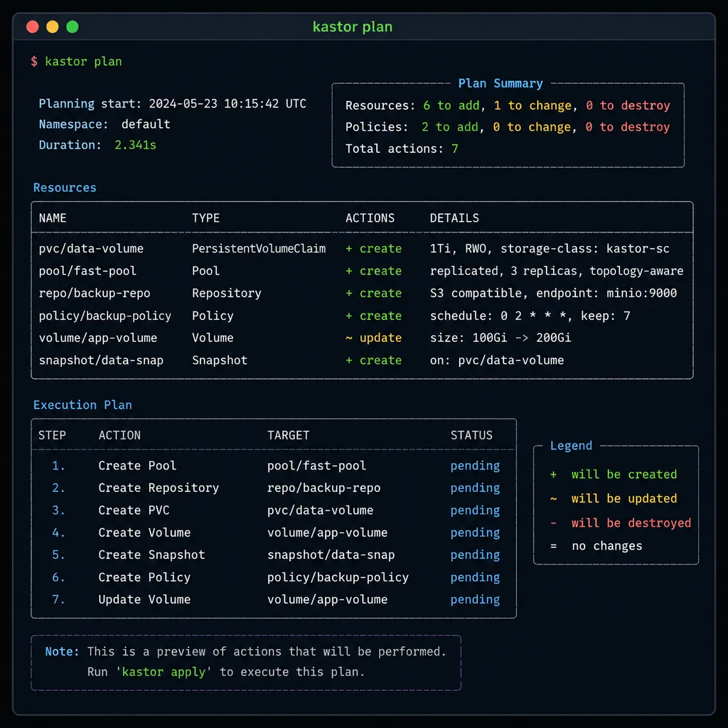Click the TARGET column header
The image size is (728, 728).
tap(289, 436)
